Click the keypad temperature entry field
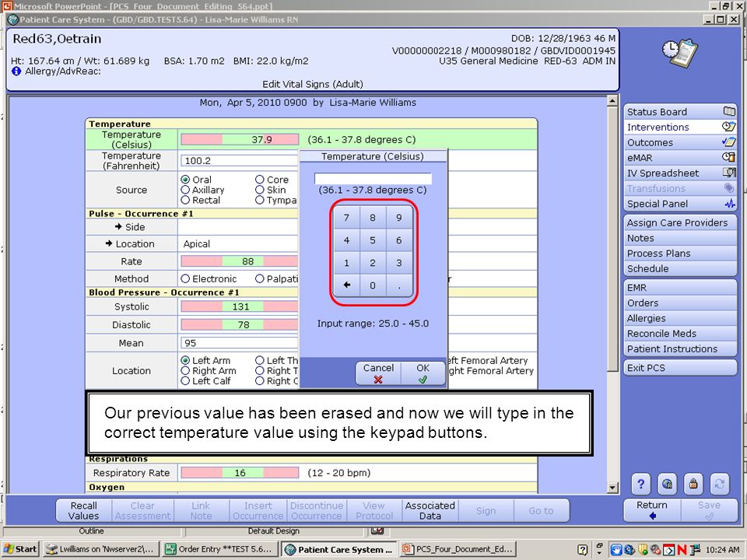747x560 pixels. point(373,179)
